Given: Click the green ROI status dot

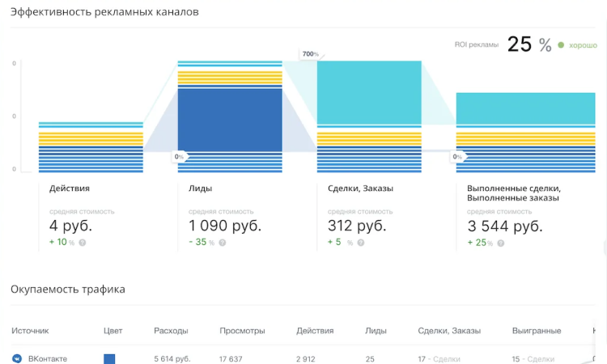Looking at the screenshot, I should pyautogui.click(x=561, y=45).
